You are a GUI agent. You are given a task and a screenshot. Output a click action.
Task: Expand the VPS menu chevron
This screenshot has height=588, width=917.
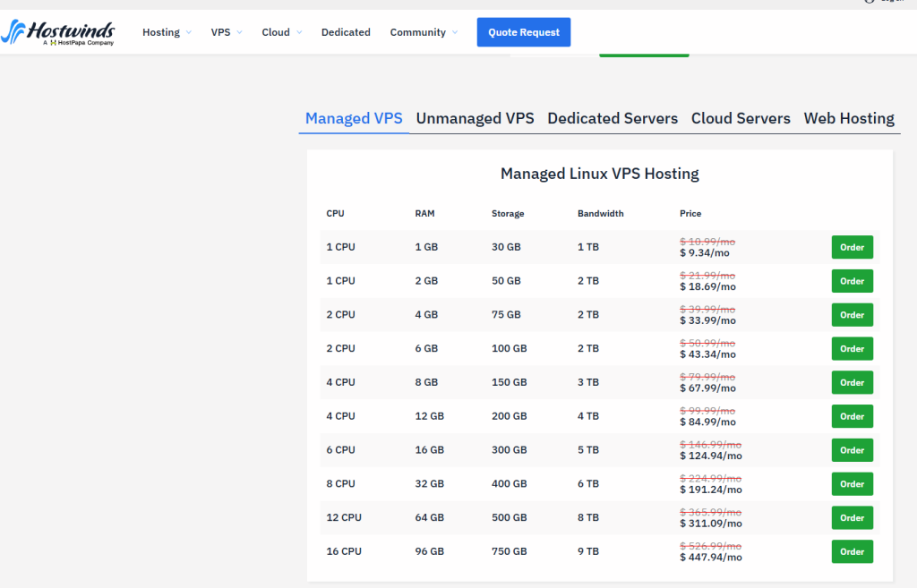[239, 32]
